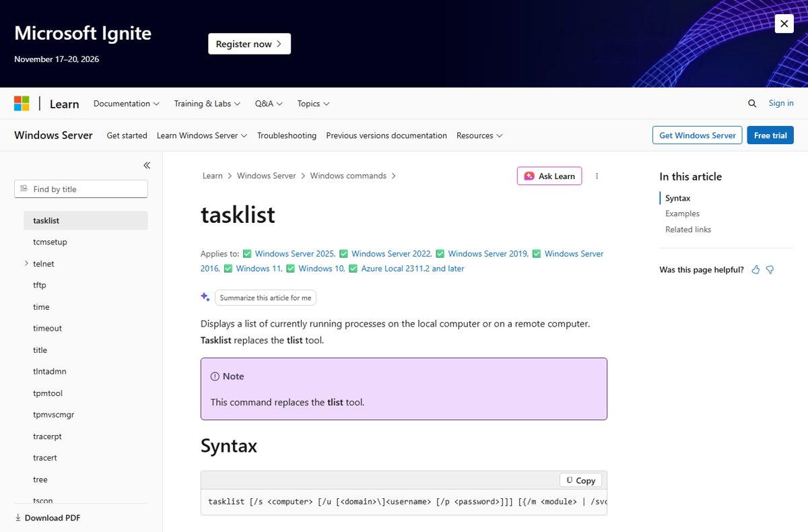This screenshot has width=808, height=532.
Task: Open the Windows Server product link
Action: tap(53, 135)
